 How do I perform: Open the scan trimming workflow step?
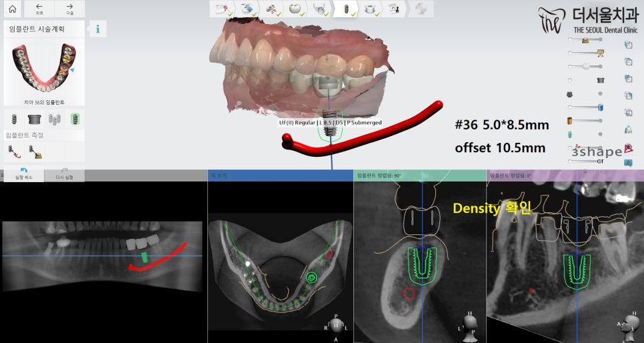(271, 9)
